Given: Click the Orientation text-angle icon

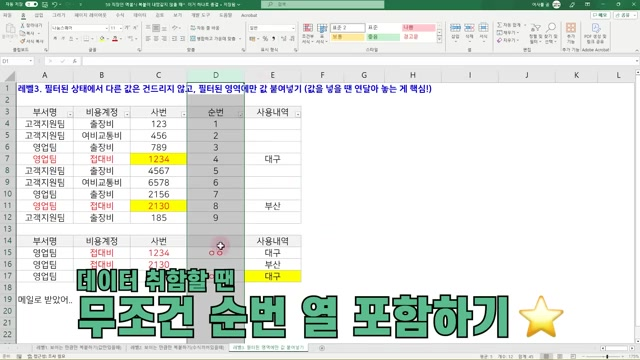Looking at the screenshot, I should coord(175,28).
